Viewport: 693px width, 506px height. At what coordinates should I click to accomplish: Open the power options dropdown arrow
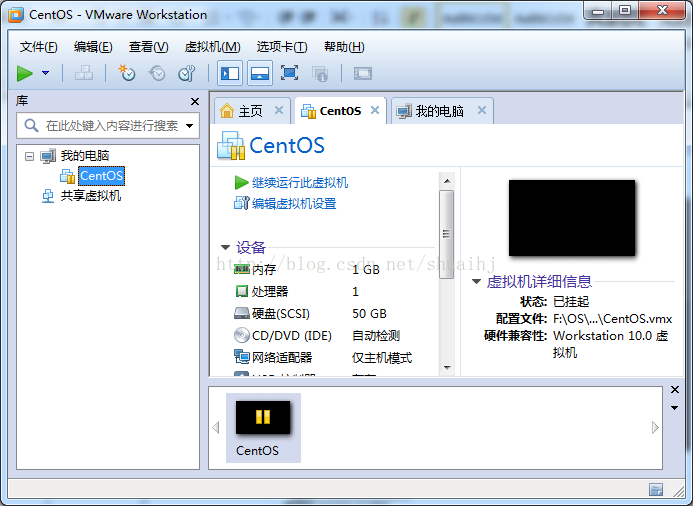46,73
